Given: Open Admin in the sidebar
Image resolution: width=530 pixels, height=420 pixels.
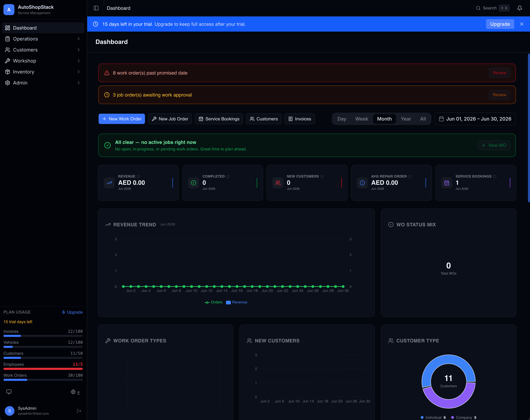Looking at the screenshot, I should 43,83.
